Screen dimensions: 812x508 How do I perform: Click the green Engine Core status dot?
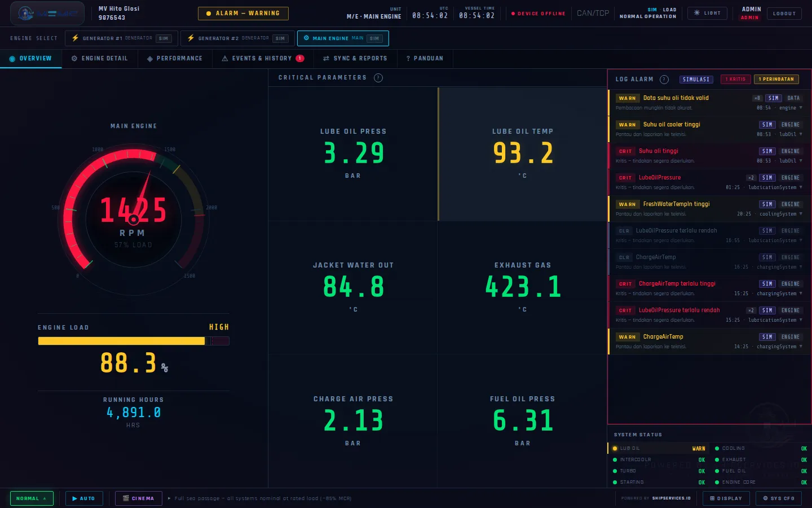click(x=717, y=483)
